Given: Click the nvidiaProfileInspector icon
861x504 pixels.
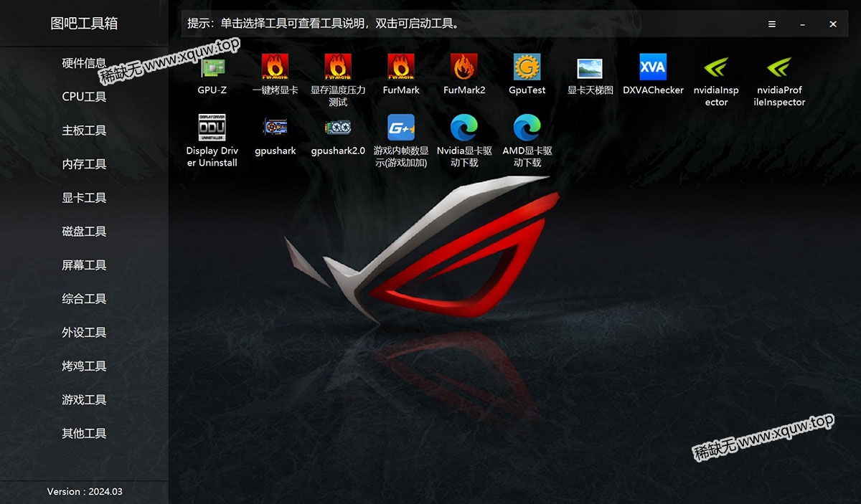Looking at the screenshot, I should tap(779, 68).
